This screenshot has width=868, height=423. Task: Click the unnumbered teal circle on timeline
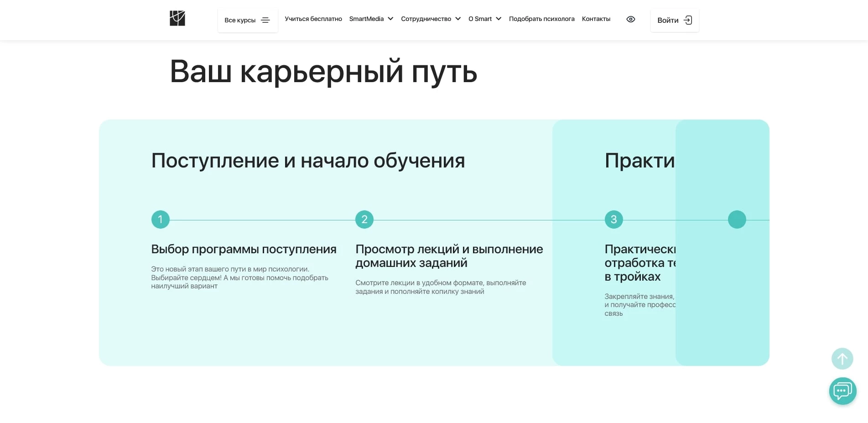coord(737,219)
